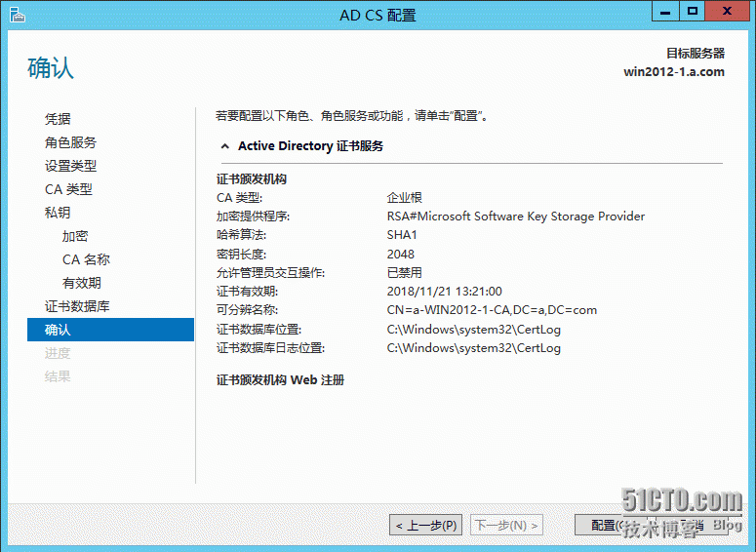Click the validity date 2018/11/21 13:21:00
This screenshot has height=552, width=756.
(x=445, y=292)
